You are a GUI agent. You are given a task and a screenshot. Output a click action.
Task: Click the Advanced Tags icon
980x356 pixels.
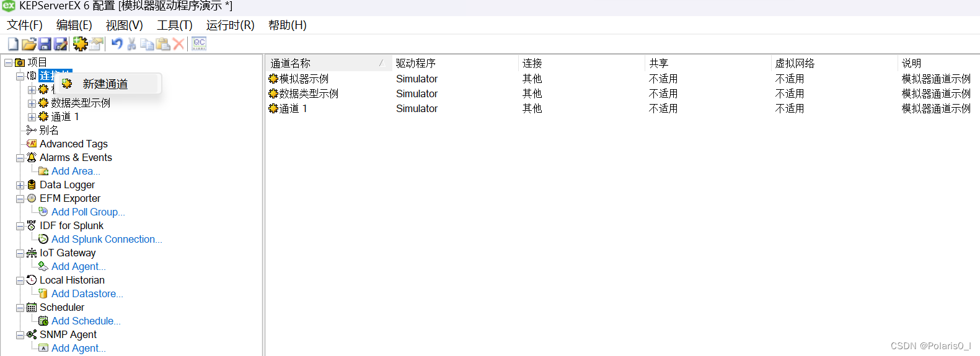point(32,144)
